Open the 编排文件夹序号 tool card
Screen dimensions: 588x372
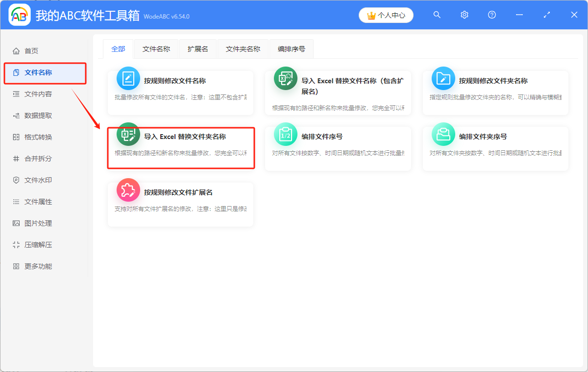tap(495, 147)
